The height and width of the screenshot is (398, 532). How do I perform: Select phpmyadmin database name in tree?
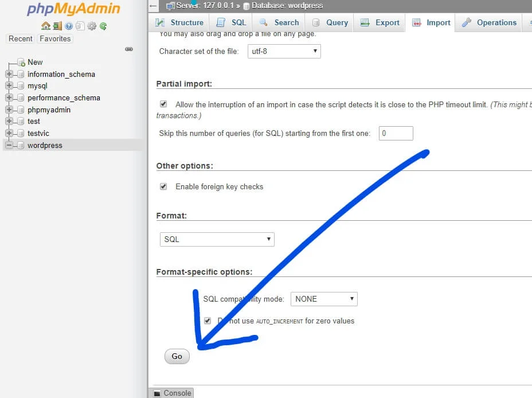point(49,110)
